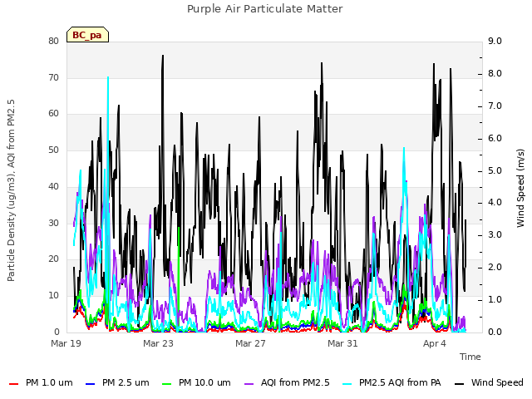This screenshot has width=532, height=399.
Task: Click the 50 left axis tick label
Action: 54,150
